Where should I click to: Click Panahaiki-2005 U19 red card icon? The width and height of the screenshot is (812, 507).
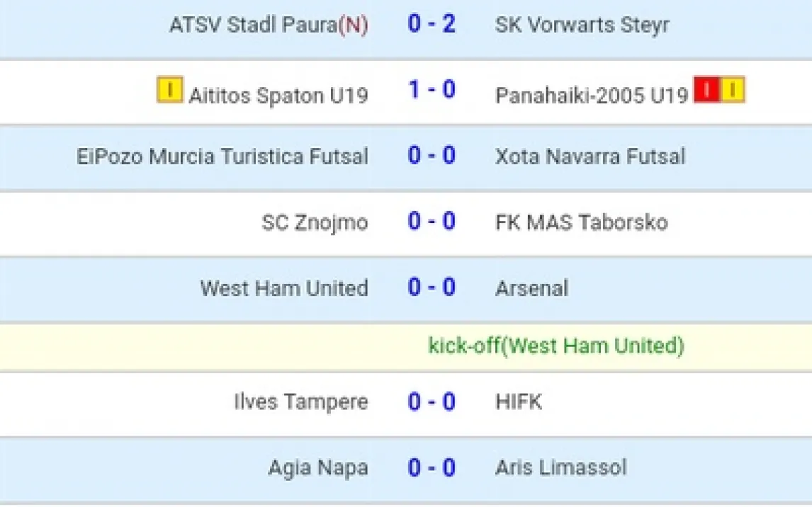pyautogui.click(x=706, y=90)
